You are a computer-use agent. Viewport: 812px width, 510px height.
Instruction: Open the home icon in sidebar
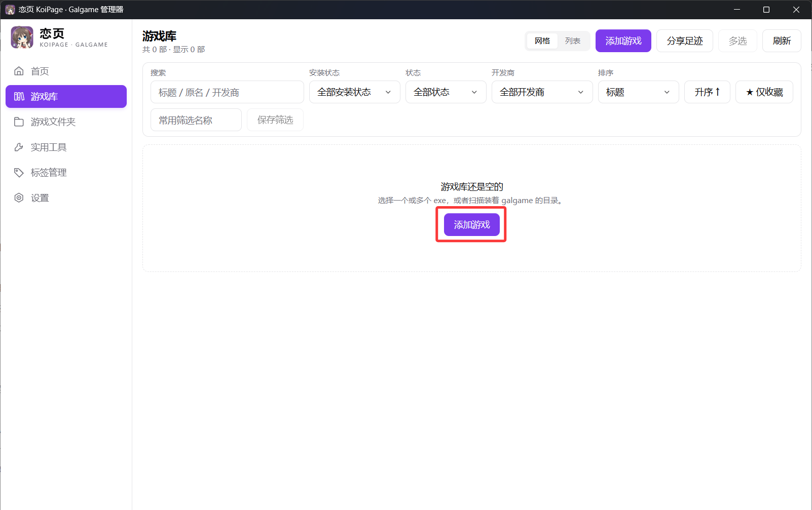point(19,71)
